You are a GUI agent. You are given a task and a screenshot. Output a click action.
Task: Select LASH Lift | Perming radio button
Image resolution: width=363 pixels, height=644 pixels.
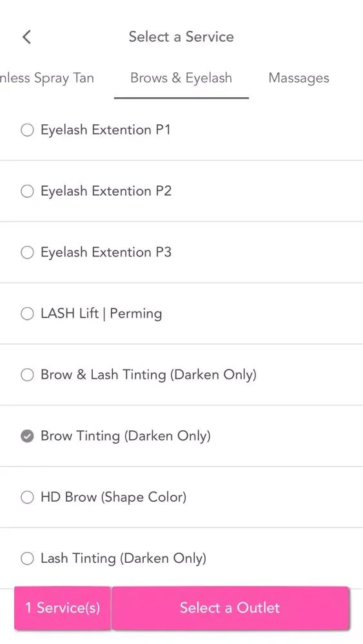[27, 314]
